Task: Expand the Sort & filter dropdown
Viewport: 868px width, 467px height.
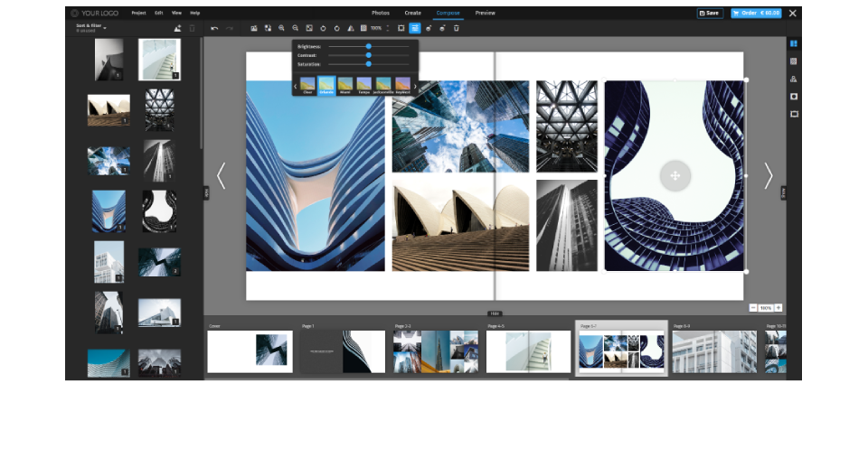Action: click(x=90, y=28)
